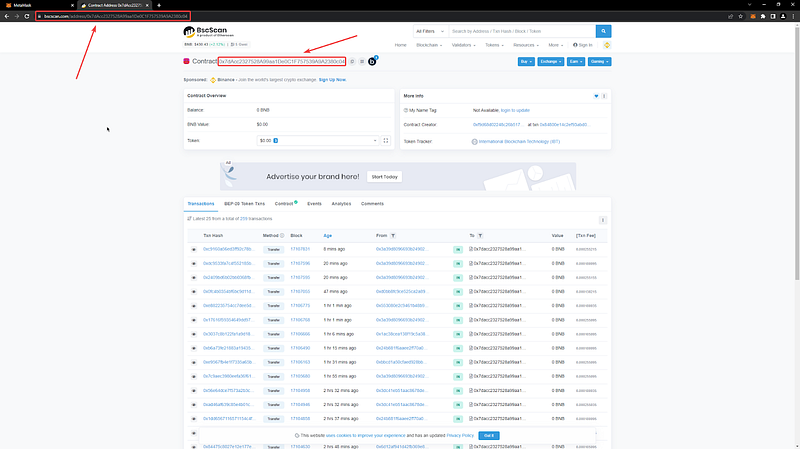Preview transaction in block 17106490
The width and height of the screenshot is (800, 449).
pyautogui.click(x=193, y=348)
